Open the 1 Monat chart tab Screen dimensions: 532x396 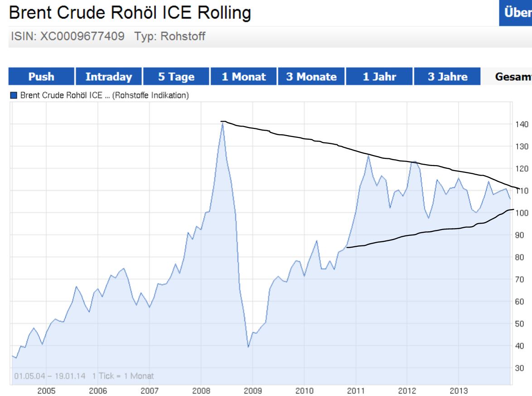point(243,77)
